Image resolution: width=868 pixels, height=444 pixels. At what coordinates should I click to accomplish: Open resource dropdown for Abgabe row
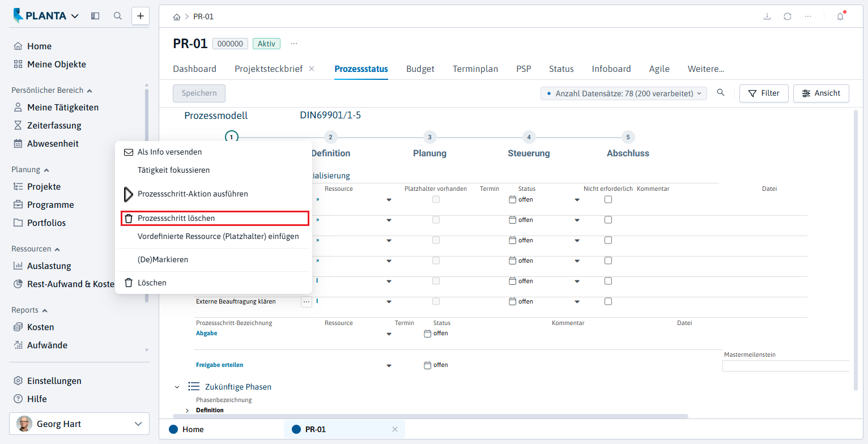[x=389, y=334]
